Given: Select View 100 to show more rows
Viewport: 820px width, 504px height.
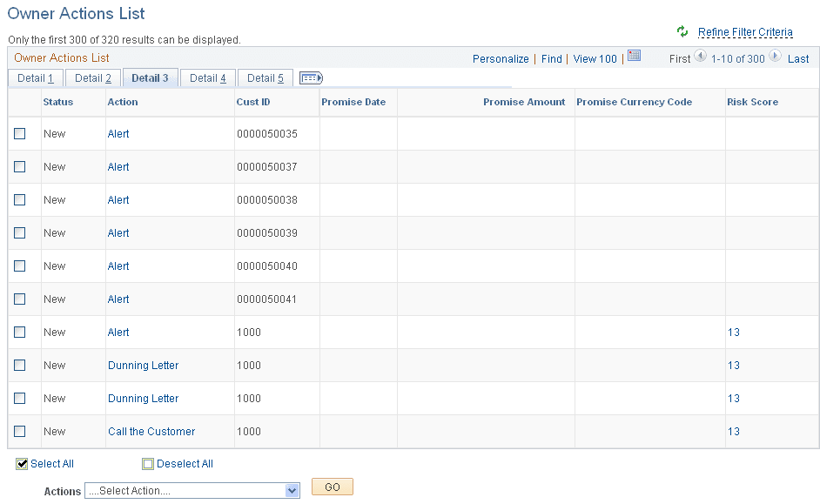Looking at the screenshot, I should click(x=595, y=58).
